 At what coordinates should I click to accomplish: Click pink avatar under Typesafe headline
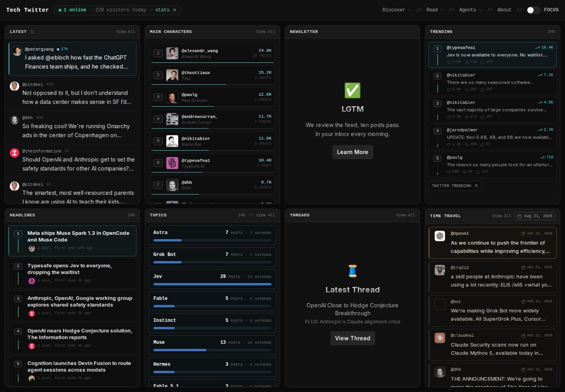32,281
